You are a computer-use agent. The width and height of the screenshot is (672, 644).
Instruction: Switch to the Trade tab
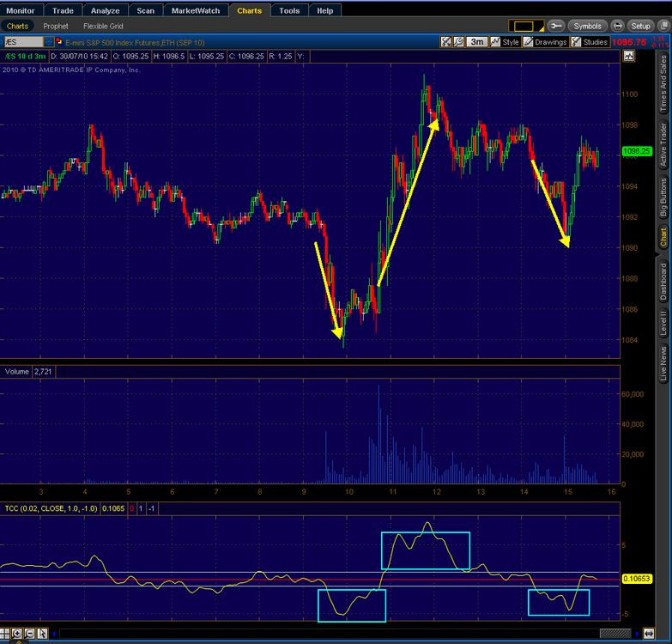click(x=63, y=10)
